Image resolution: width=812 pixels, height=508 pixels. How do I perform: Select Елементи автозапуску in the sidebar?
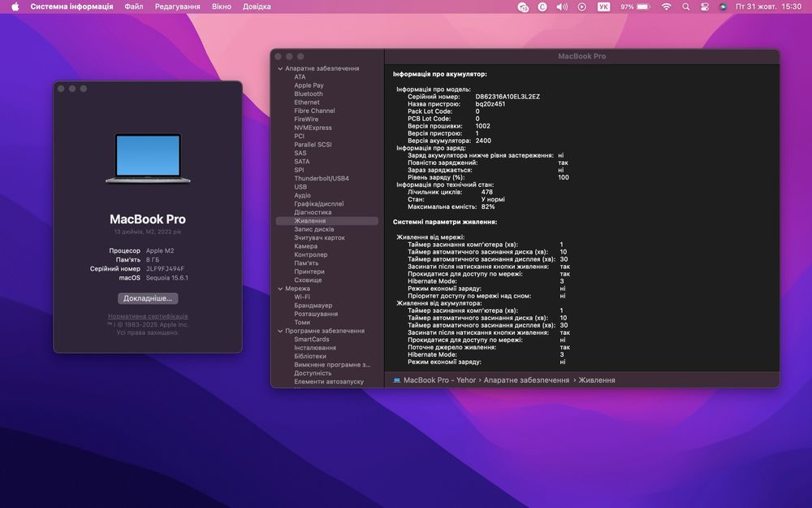coord(329,381)
